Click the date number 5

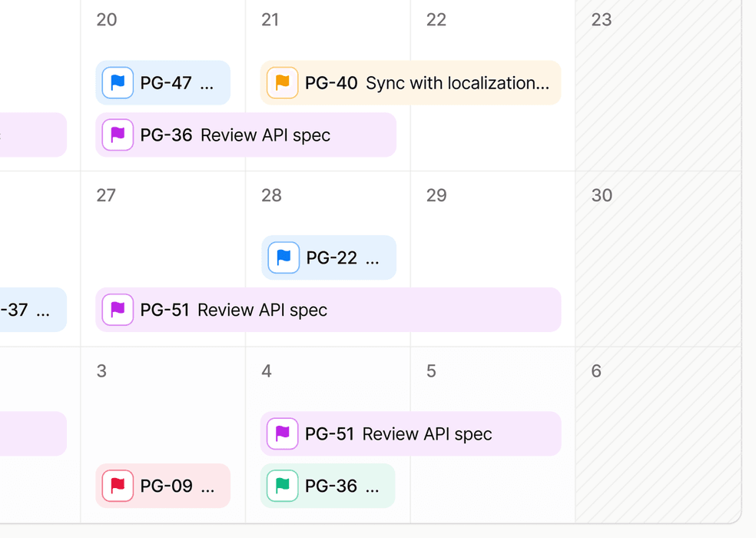[x=431, y=371]
